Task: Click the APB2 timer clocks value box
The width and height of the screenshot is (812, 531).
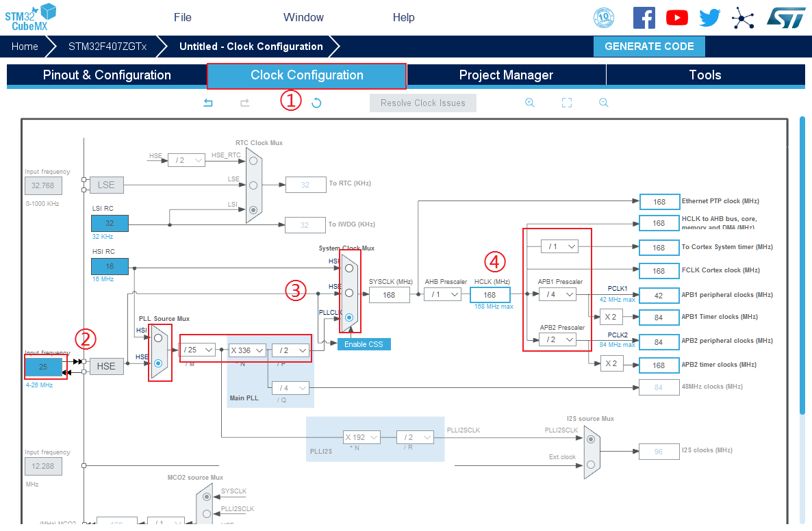Action: [659, 365]
